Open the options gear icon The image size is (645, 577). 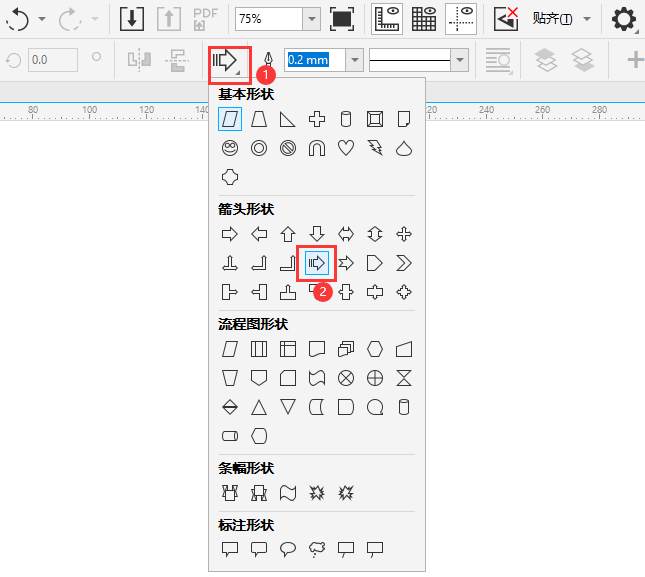tap(624, 19)
